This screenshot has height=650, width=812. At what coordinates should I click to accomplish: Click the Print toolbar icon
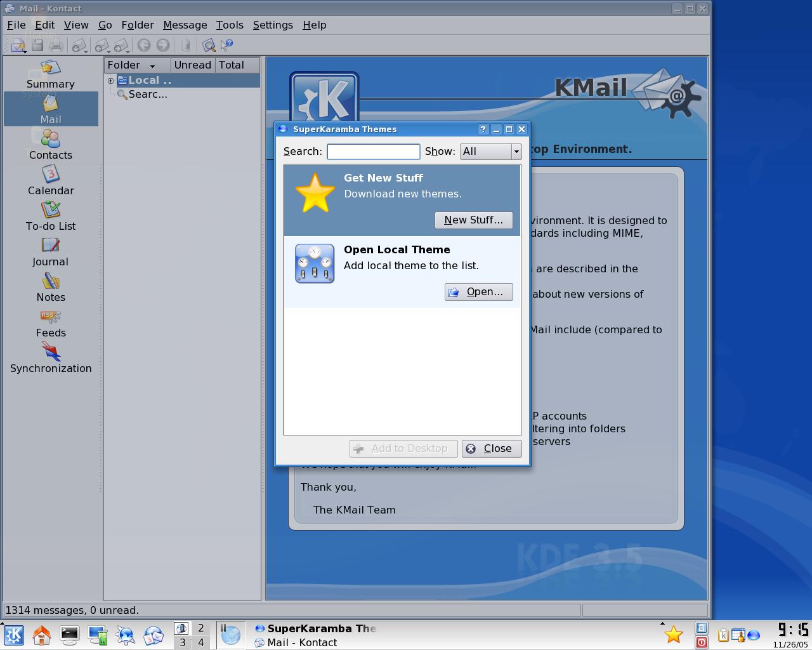(x=56, y=45)
